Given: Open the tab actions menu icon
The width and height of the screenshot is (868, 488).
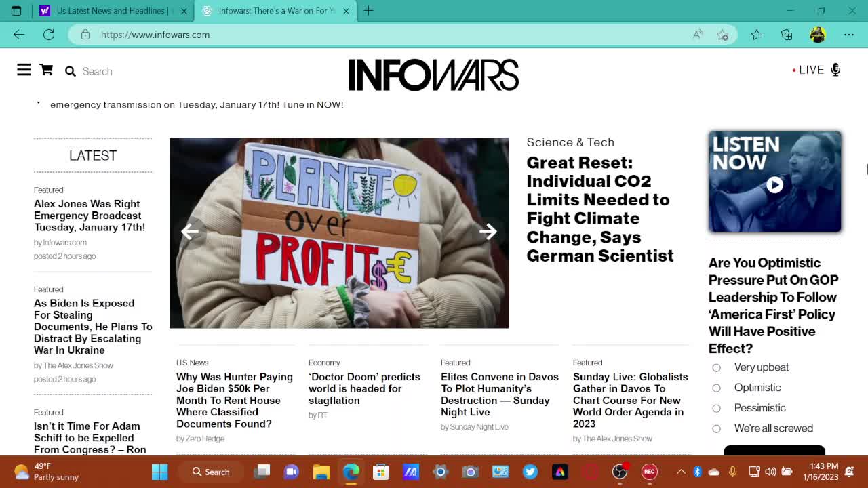Looking at the screenshot, I should 16,11.
